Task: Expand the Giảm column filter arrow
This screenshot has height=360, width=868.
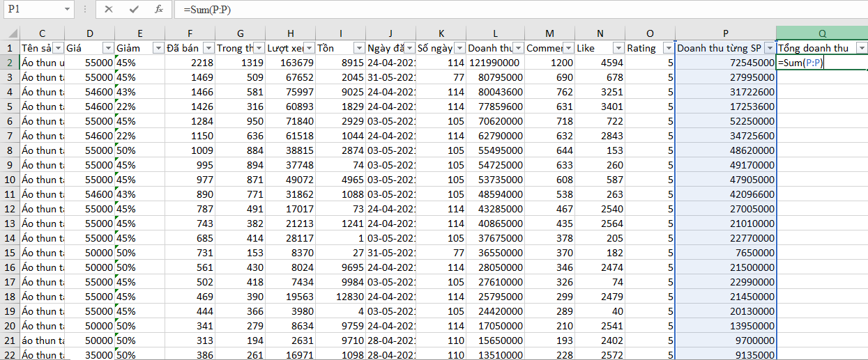Action: tap(158, 48)
